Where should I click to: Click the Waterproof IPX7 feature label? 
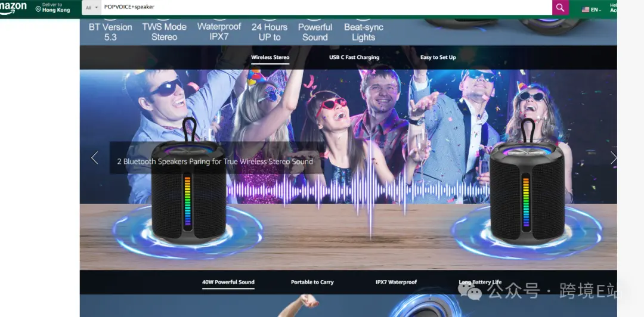[219, 32]
